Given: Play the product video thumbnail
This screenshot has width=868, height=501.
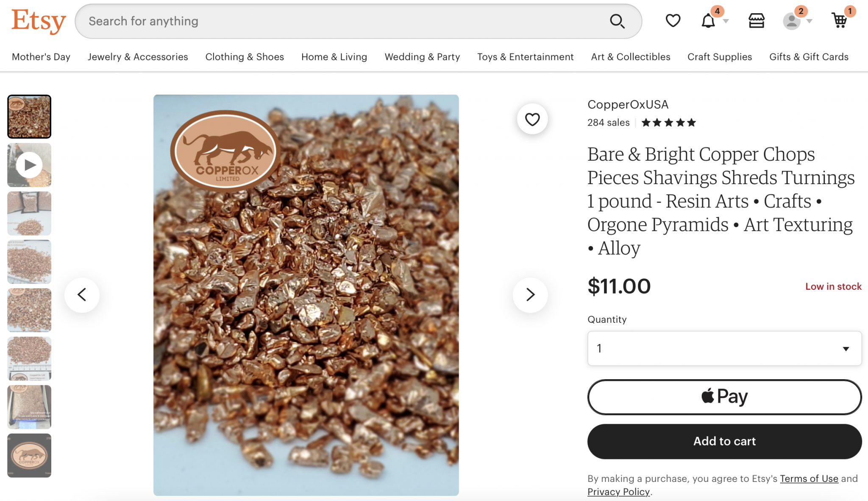Looking at the screenshot, I should [x=29, y=165].
